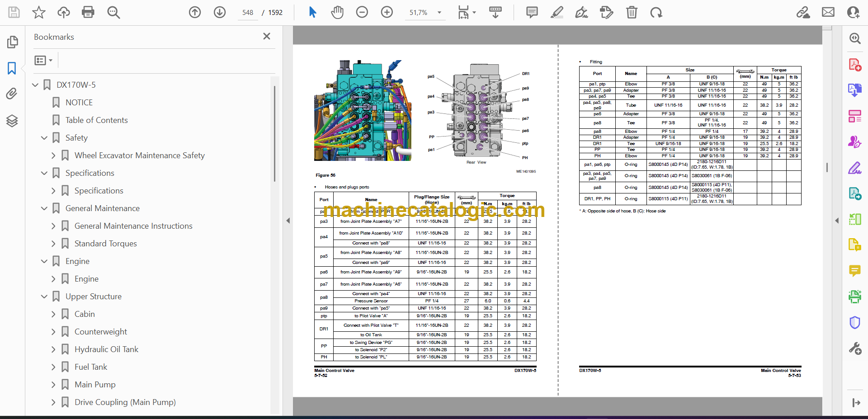The height and width of the screenshot is (419, 868).
Task: Open bookmarks options menu dropdown
Action: [43, 60]
